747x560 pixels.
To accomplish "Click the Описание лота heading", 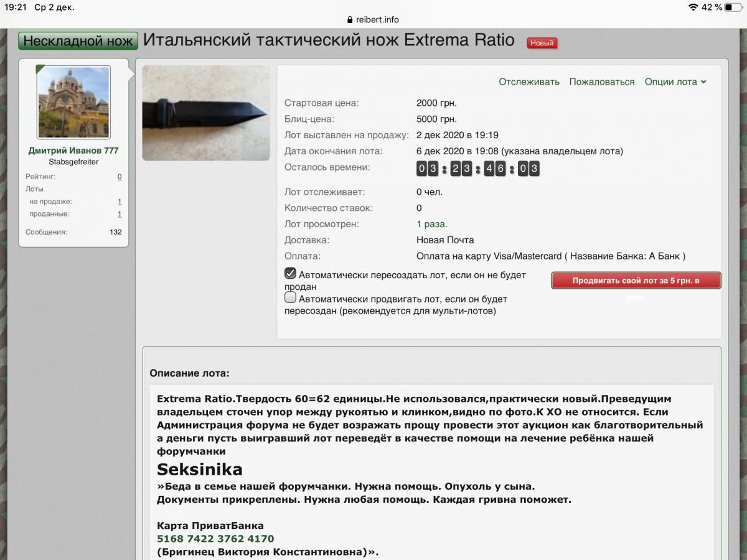I will [189, 373].
